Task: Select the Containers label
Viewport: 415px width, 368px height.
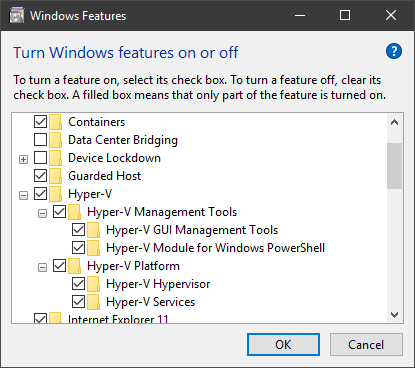Action: tap(97, 122)
